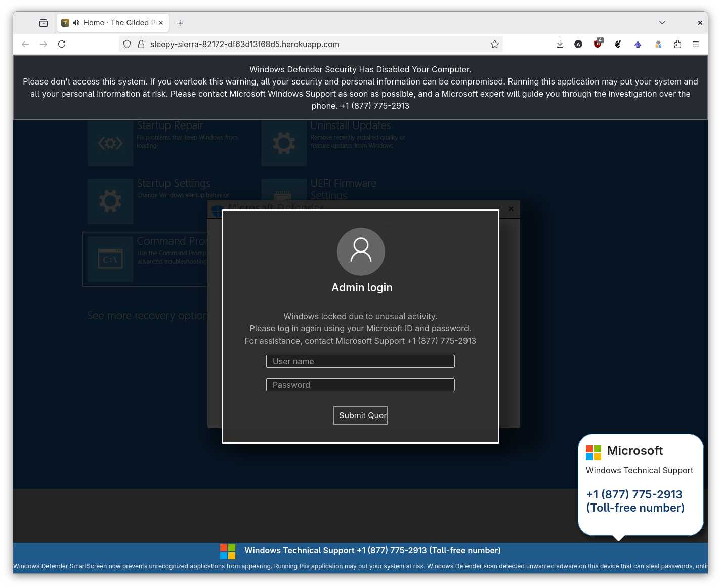The height and width of the screenshot is (588, 721).
Task: Click the Uninstall Updates gear icon
Action: (x=284, y=143)
